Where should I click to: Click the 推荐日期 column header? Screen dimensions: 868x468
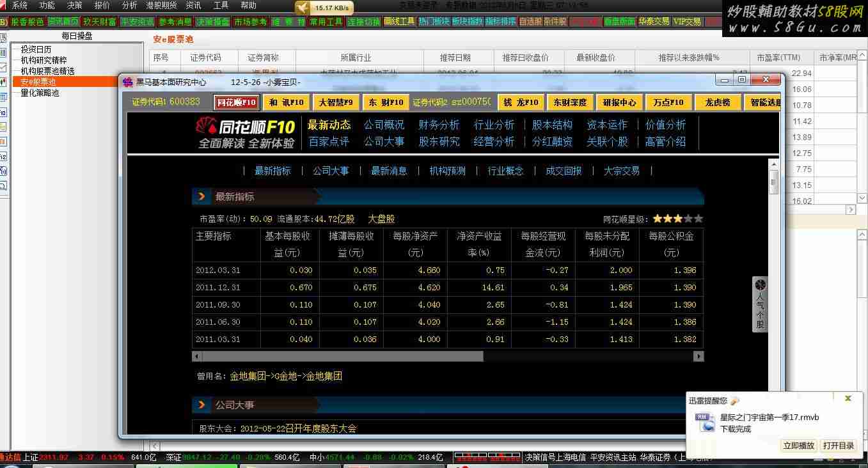[455, 58]
